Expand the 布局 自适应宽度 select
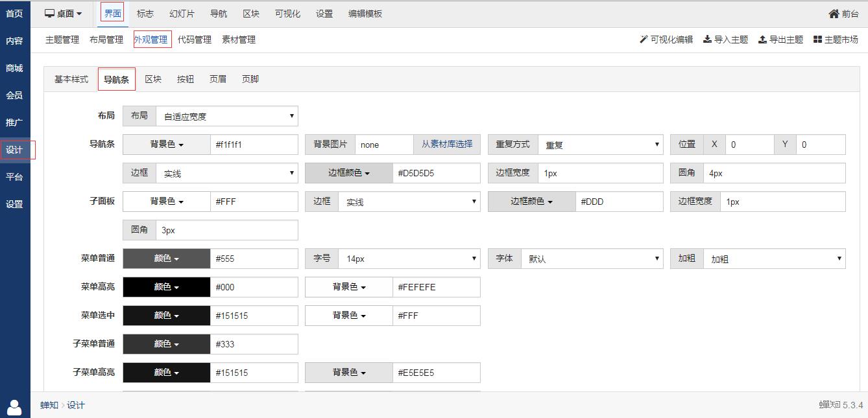 pyautogui.click(x=226, y=116)
